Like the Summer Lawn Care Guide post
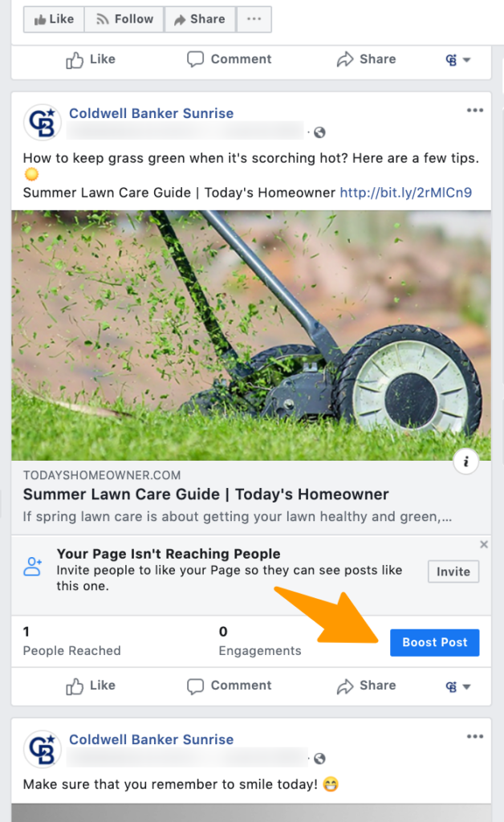 coord(91,686)
